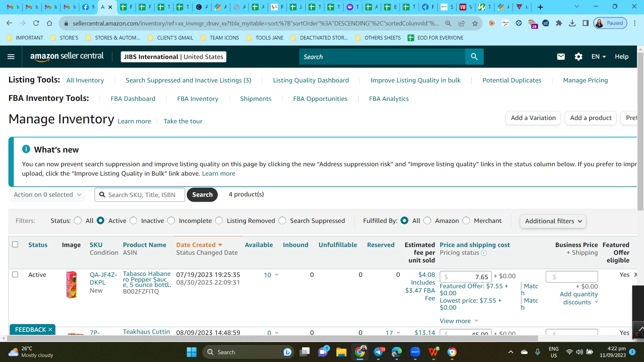Click the Pricing status info icon
Viewport: 644px width, 362px height.
click(484, 253)
